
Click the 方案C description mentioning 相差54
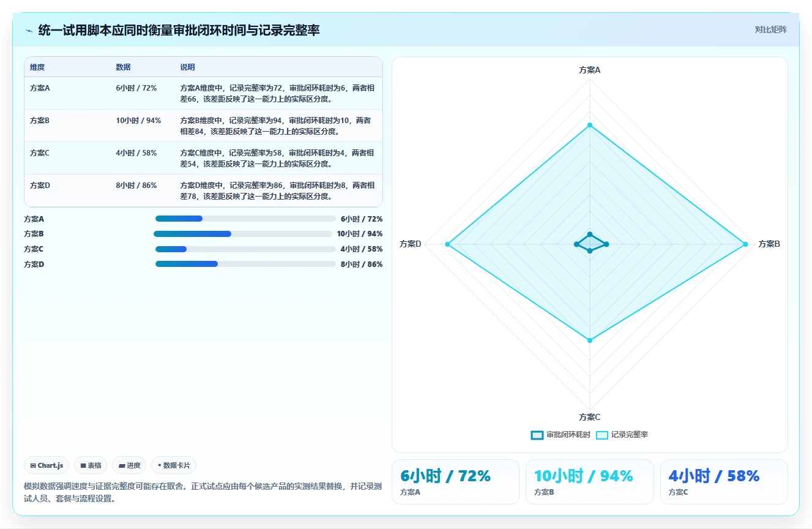[x=277, y=158]
